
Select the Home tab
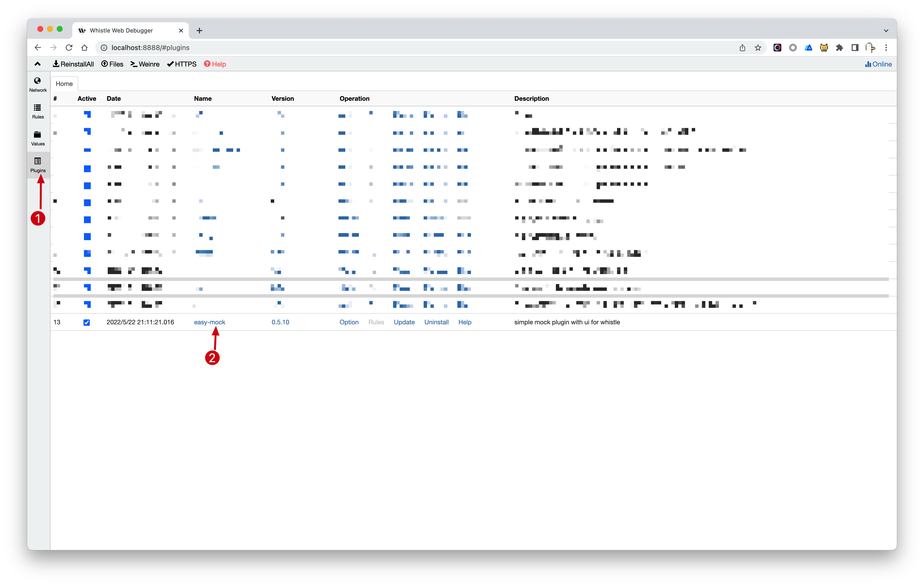[x=64, y=84]
